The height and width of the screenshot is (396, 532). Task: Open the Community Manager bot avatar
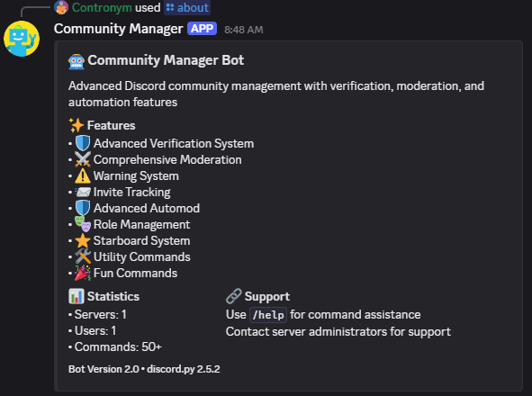pos(22,39)
